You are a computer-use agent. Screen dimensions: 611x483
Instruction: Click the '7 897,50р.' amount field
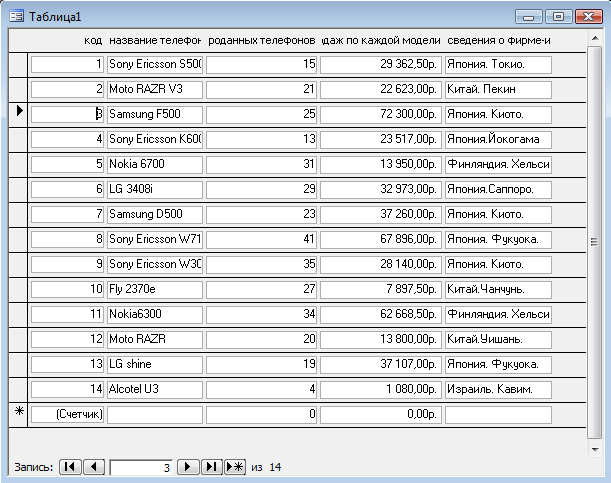click(381, 289)
